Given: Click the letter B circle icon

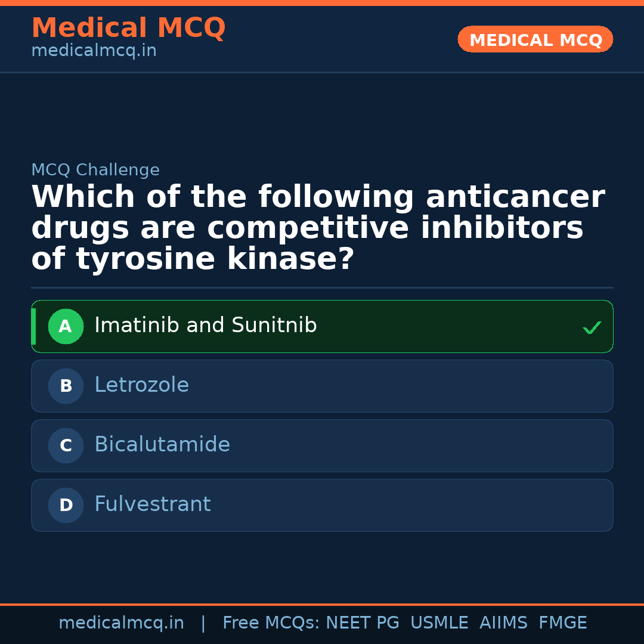Looking at the screenshot, I should (66, 386).
